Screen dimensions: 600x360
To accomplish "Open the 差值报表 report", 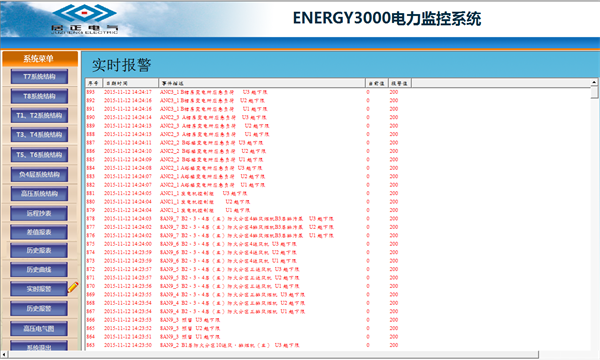I will 39,232.
